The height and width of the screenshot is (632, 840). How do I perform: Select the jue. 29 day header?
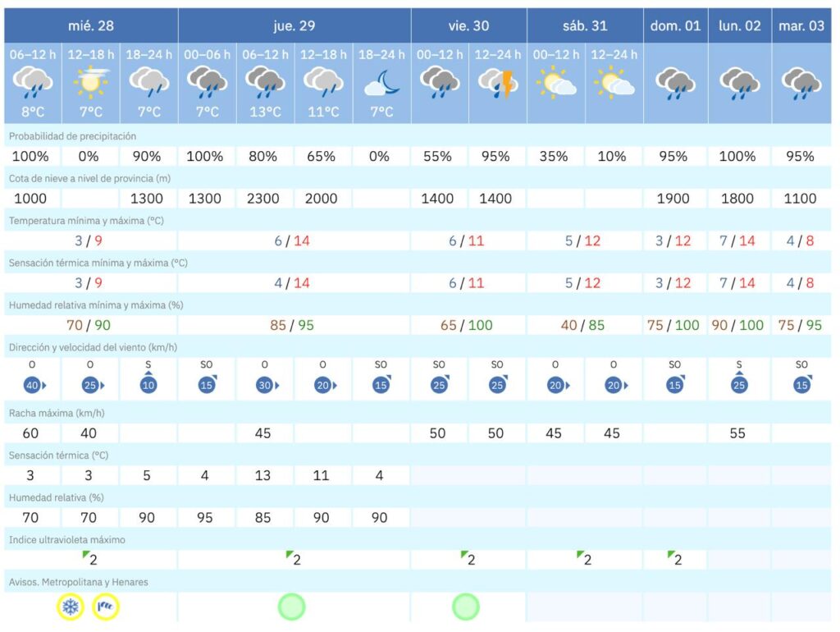294,25
